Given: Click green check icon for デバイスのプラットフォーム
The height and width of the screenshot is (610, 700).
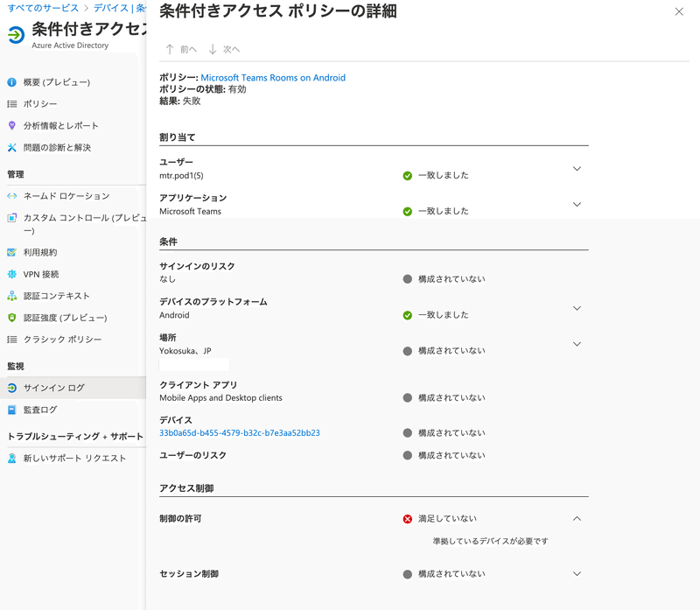Looking at the screenshot, I should coord(408,315).
